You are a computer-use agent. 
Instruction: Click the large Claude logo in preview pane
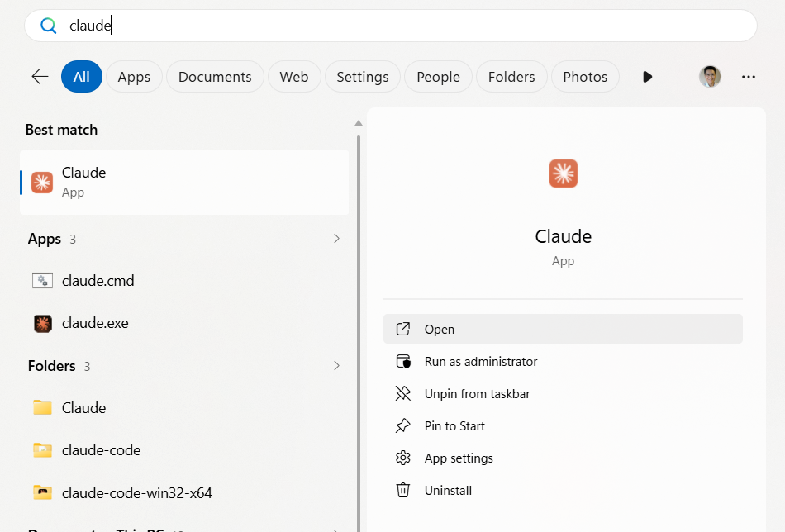[x=564, y=173]
